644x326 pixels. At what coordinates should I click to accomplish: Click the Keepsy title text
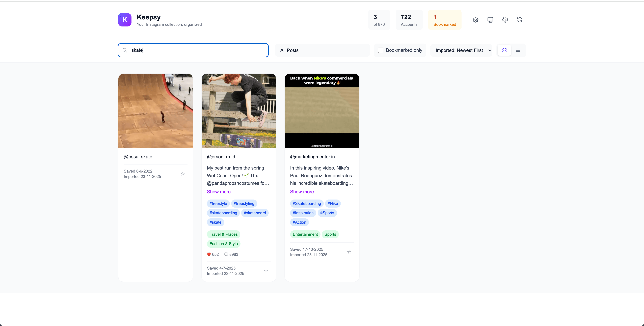149,17
